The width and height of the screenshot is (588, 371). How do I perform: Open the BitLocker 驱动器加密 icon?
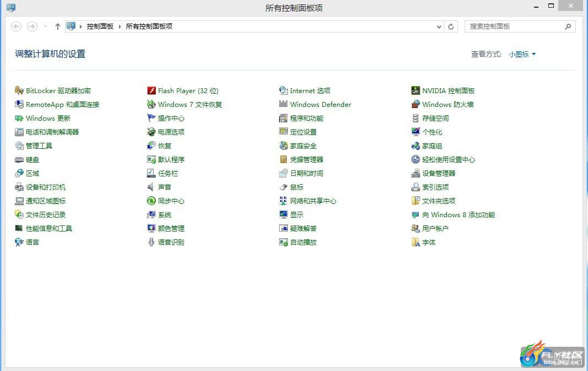(19, 90)
